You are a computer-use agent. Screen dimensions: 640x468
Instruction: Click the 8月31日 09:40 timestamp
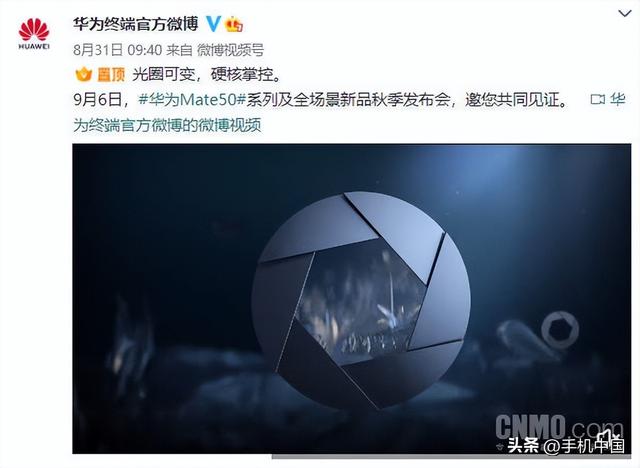click(118, 50)
